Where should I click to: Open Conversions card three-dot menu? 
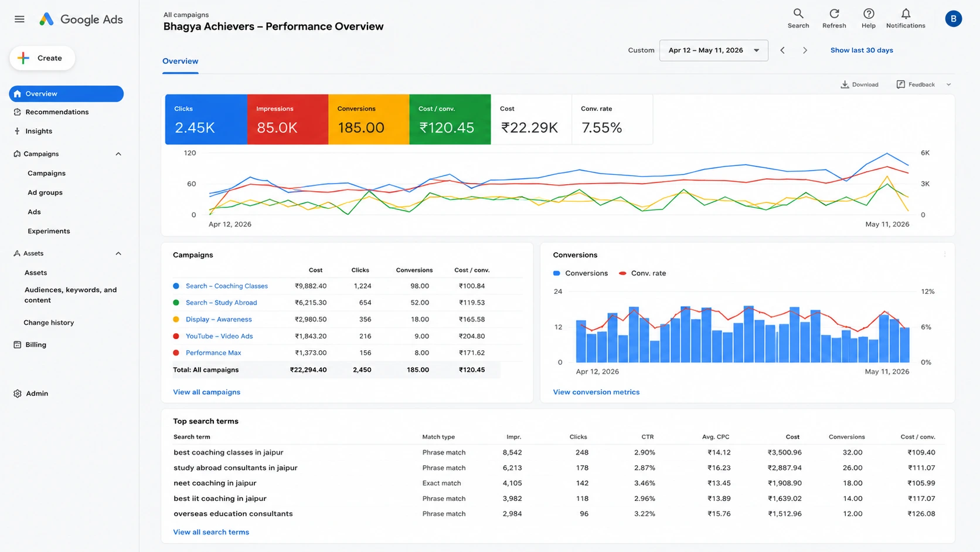(944, 255)
